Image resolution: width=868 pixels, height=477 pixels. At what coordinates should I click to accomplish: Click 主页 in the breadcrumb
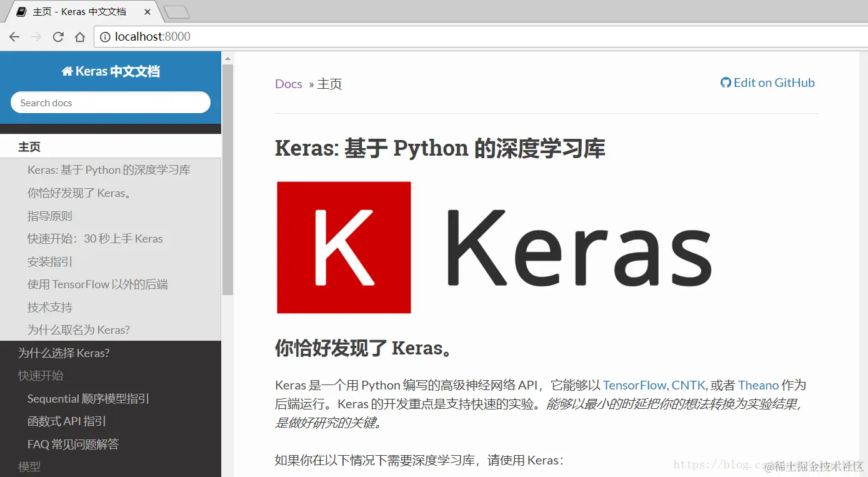[329, 84]
